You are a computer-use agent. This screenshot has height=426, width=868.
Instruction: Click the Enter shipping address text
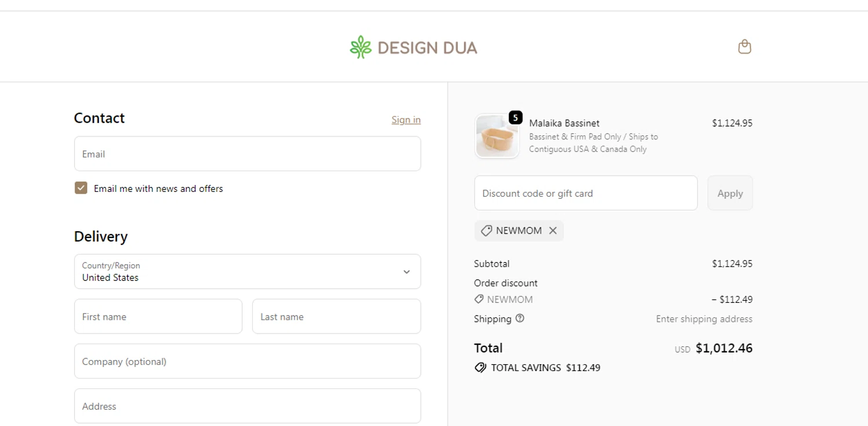tap(704, 319)
